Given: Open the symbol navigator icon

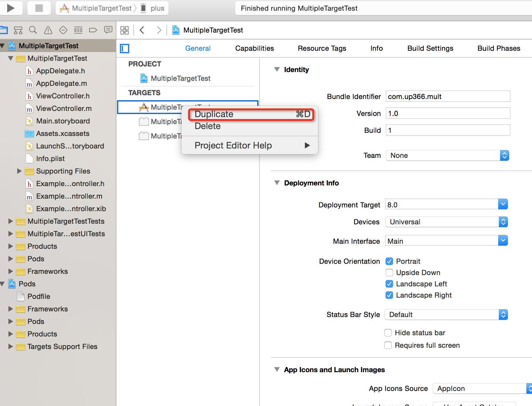Looking at the screenshot, I should tap(18, 30).
